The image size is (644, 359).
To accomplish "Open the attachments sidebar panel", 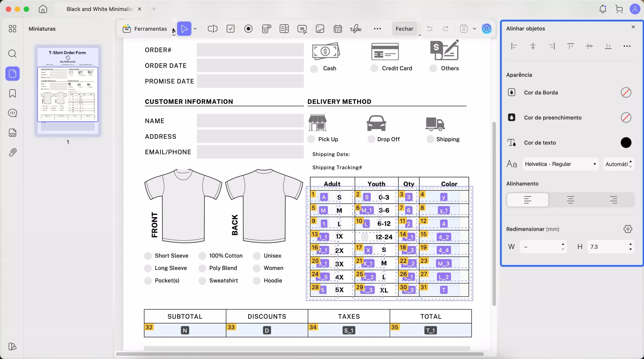I will (x=12, y=152).
